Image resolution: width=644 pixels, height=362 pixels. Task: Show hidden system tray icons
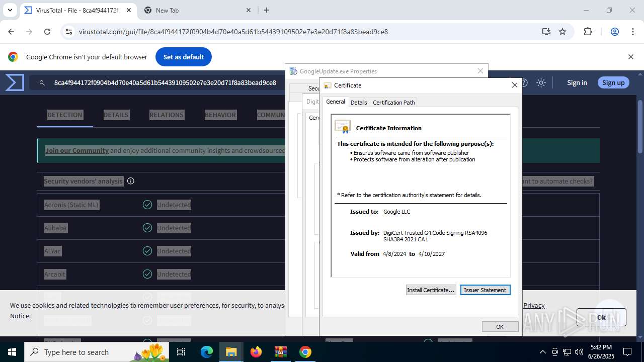point(542,352)
